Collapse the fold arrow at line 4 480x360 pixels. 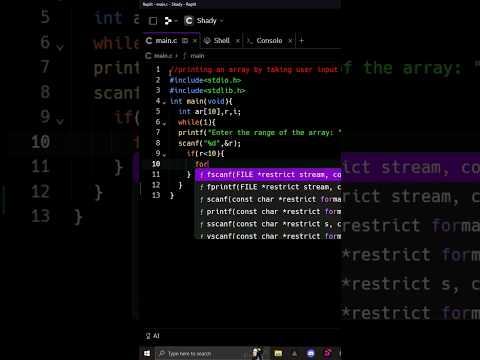tap(164, 103)
